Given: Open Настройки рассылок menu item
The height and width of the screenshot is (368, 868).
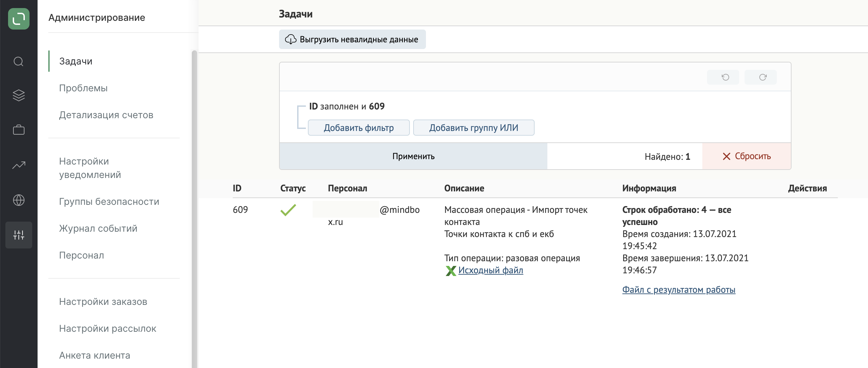Looking at the screenshot, I should pos(107,328).
